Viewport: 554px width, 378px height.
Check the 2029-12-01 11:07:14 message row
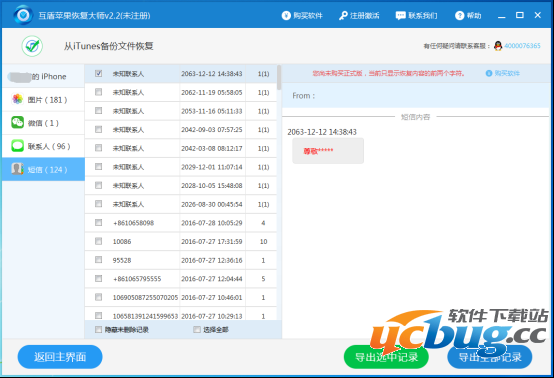click(x=99, y=167)
